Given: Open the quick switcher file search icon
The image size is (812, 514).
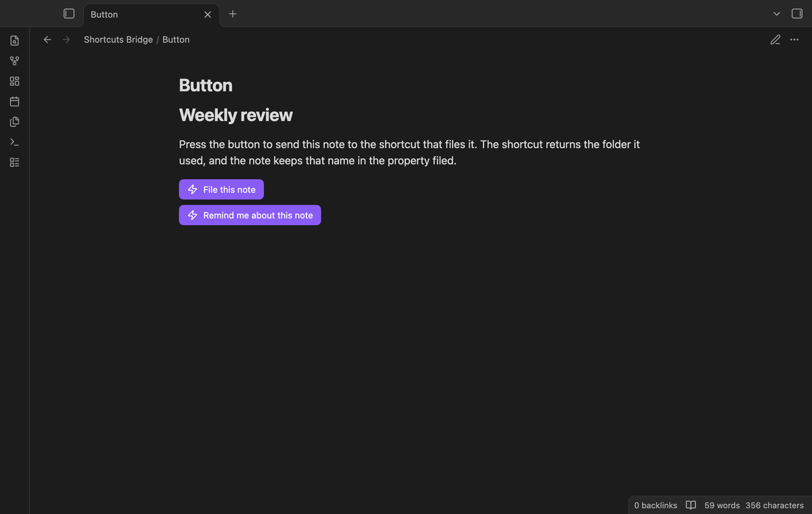Looking at the screenshot, I should [15, 41].
